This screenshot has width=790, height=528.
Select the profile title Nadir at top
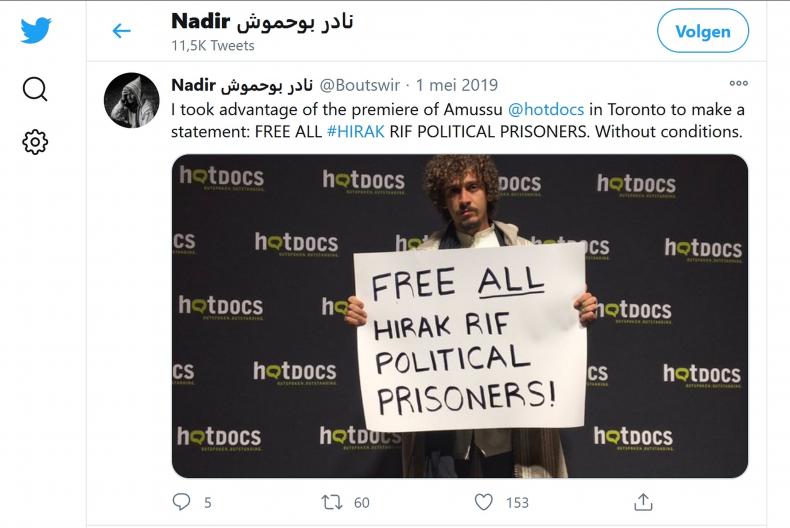pyautogui.click(x=262, y=22)
